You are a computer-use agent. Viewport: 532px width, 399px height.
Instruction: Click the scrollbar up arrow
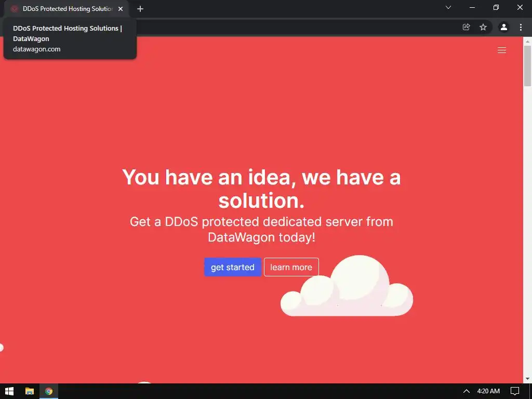coord(527,42)
